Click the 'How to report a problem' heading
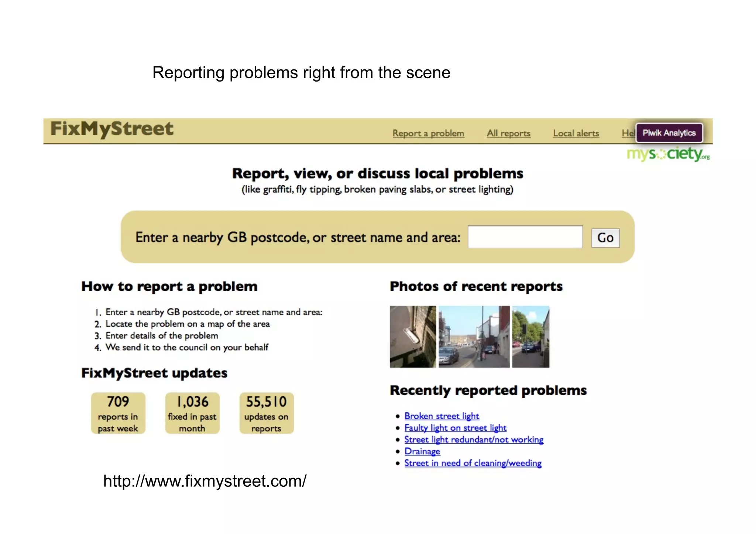This screenshot has height=534, width=756. (169, 287)
